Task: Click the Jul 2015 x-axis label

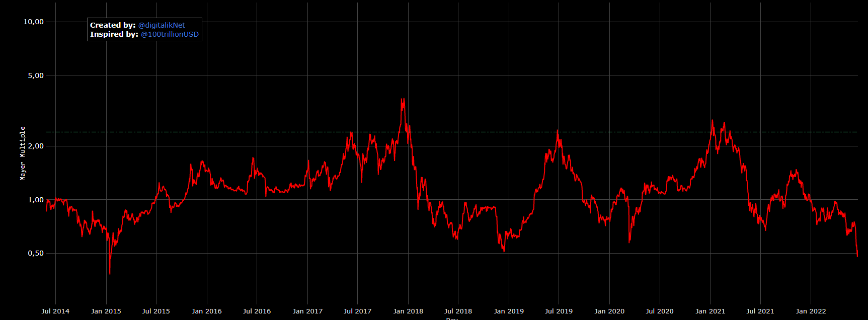Action: click(x=156, y=311)
